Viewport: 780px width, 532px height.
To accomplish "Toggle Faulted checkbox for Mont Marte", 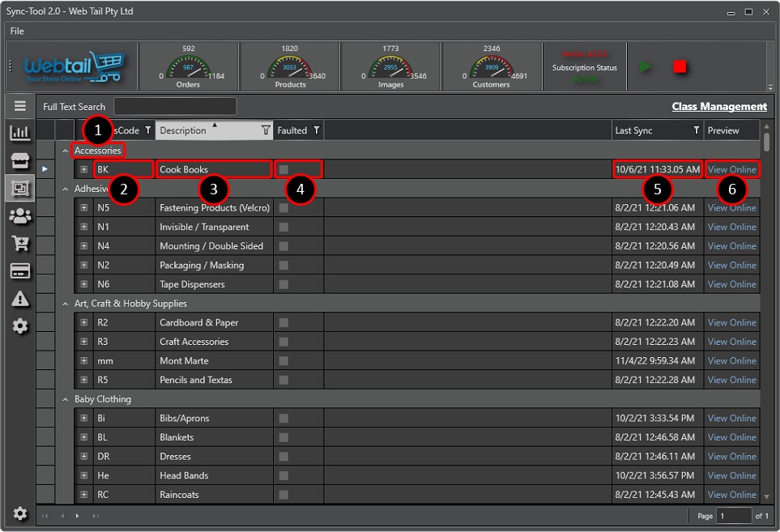I will [283, 361].
